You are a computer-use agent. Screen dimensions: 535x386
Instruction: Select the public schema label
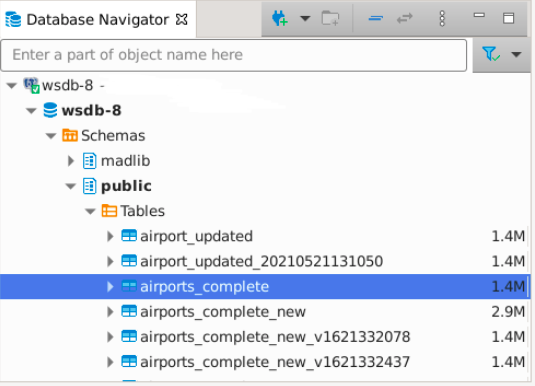tap(126, 186)
